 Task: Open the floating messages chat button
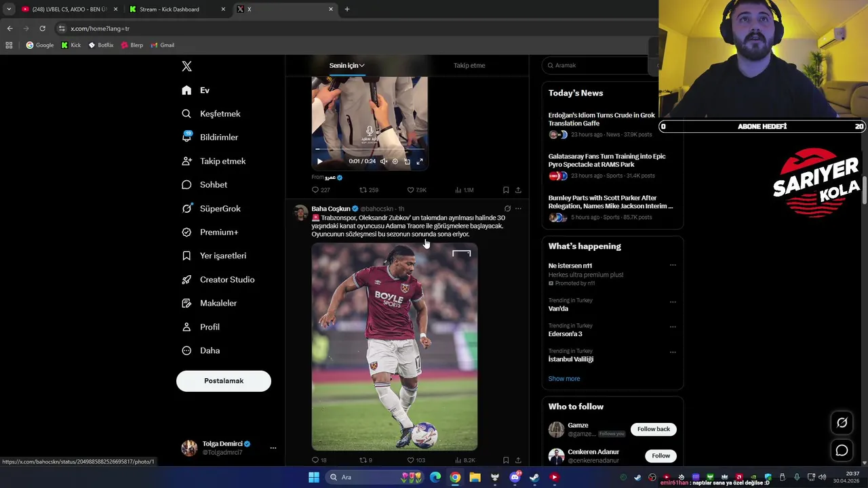[842, 450]
